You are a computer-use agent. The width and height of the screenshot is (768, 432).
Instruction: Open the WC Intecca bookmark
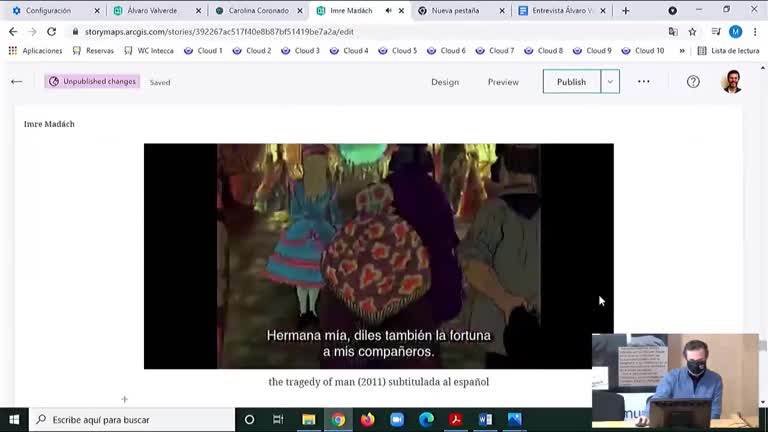[149, 50]
